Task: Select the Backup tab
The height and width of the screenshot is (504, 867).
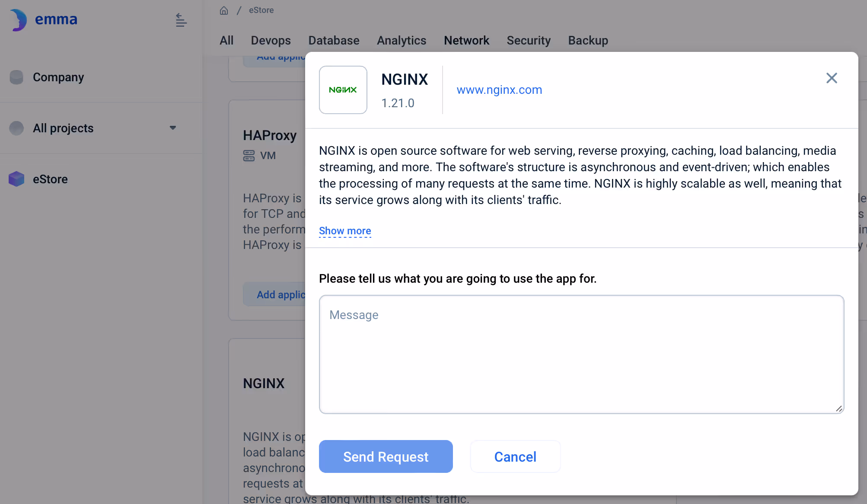Action: click(588, 40)
